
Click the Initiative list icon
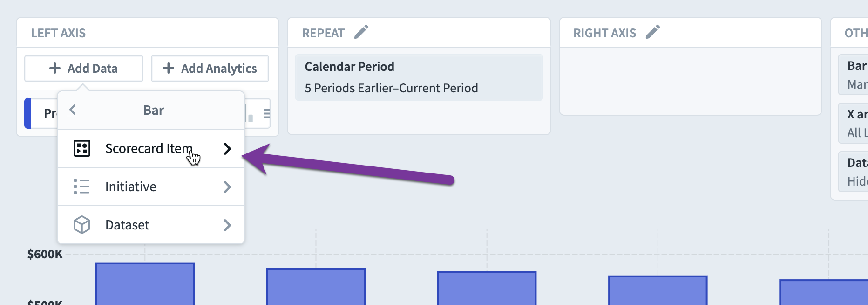(81, 187)
